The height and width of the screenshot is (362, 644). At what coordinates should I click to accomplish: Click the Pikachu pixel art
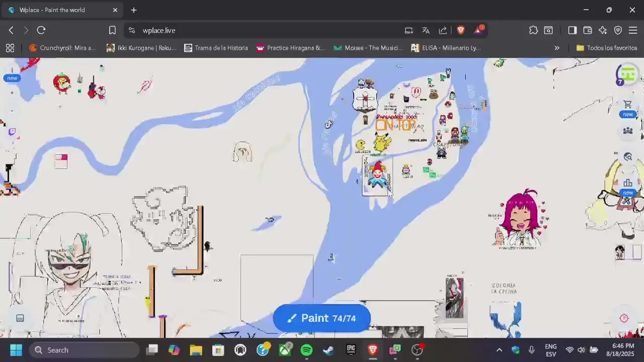(382, 143)
